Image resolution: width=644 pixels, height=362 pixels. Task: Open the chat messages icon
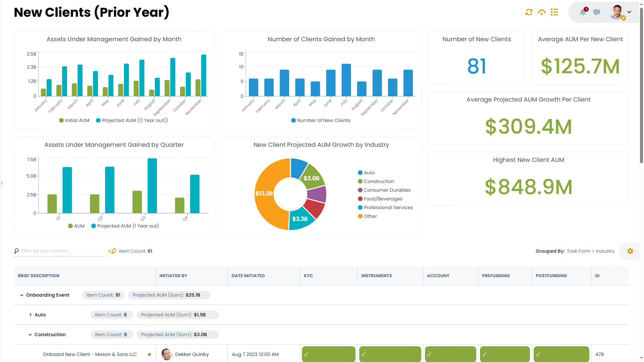(x=597, y=12)
